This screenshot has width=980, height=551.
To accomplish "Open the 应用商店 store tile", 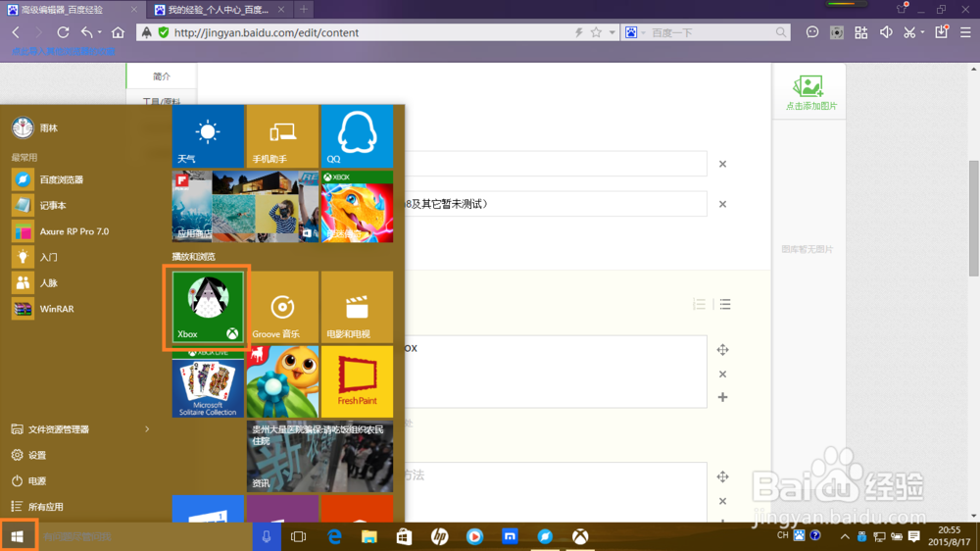I will [x=245, y=207].
